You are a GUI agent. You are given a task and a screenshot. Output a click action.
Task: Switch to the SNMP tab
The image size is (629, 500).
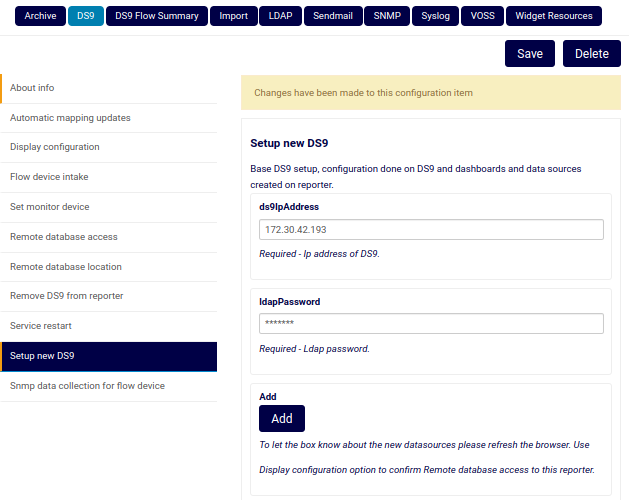tap(387, 16)
